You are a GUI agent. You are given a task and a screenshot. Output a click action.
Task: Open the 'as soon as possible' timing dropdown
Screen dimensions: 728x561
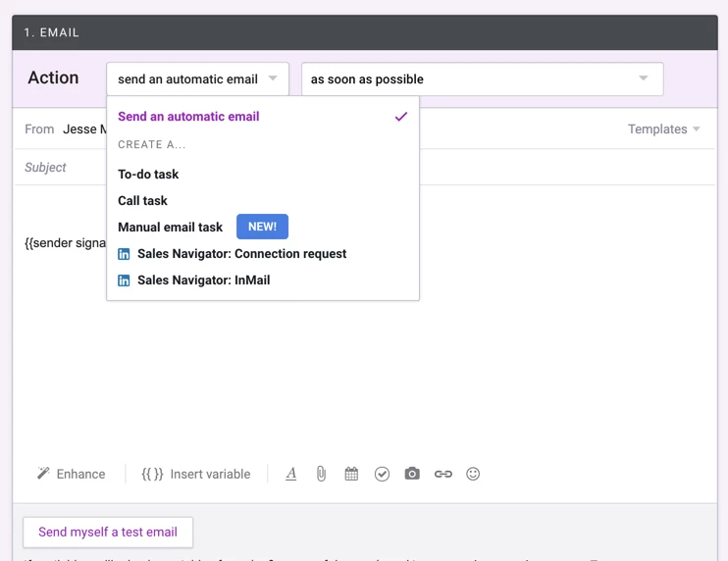pyautogui.click(x=483, y=78)
